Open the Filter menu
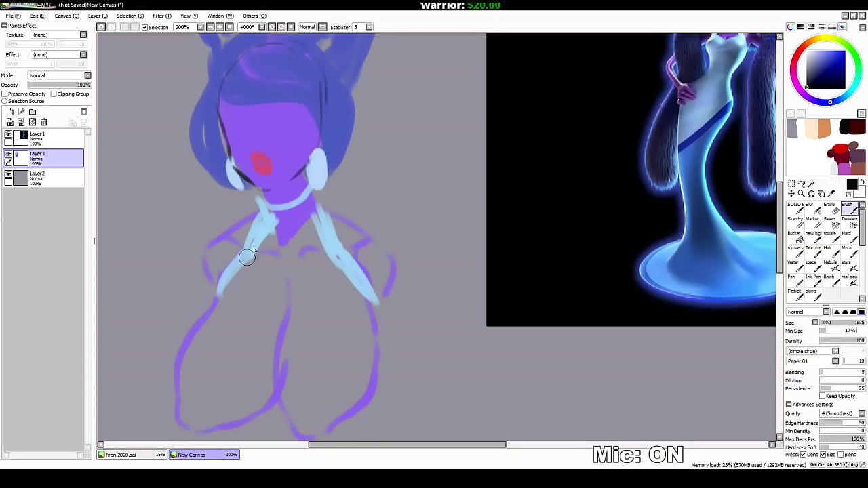 [x=161, y=16]
